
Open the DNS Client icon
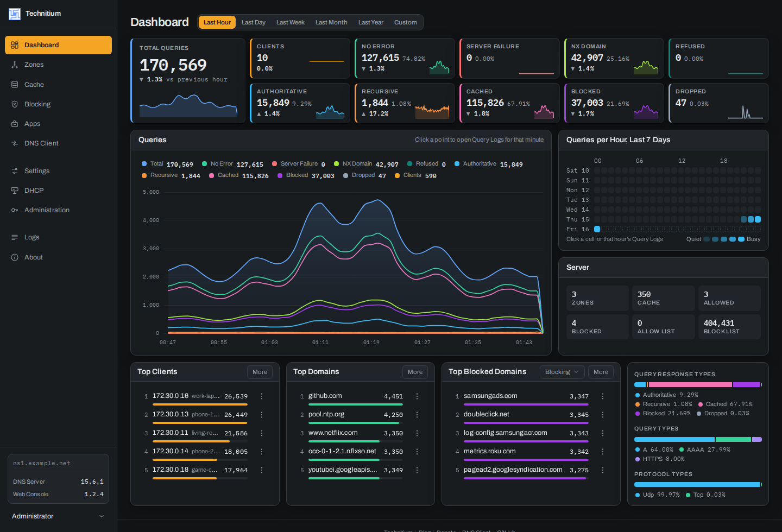click(x=15, y=143)
